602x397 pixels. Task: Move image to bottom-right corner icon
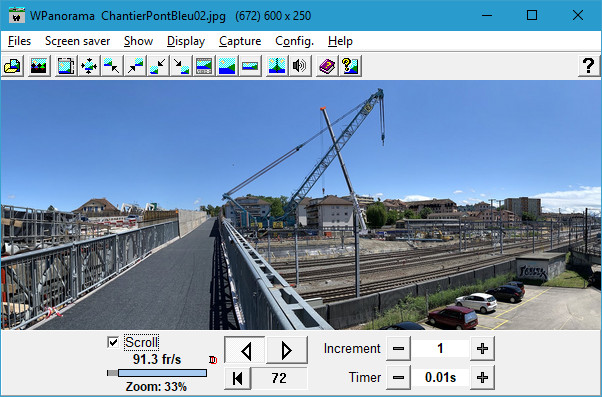tap(181, 66)
